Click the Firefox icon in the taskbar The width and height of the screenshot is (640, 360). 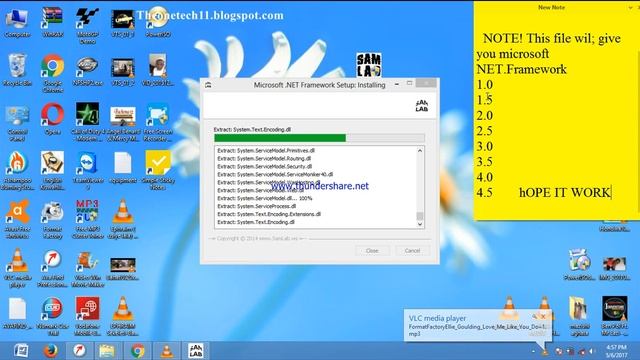click(50, 351)
